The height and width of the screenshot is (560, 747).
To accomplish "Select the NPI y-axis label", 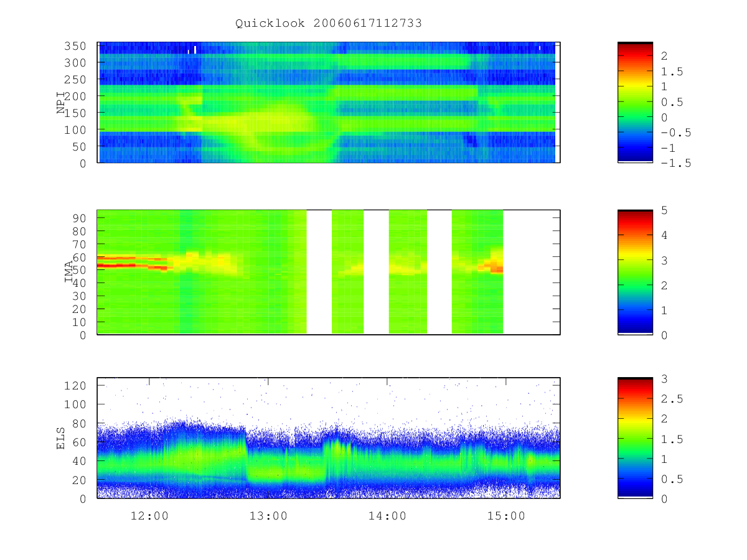I will pyautogui.click(x=61, y=103).
